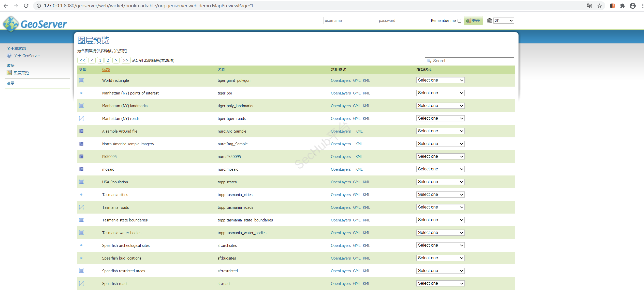Click the layer Search box
Viewport: 644px width, 290px height.
(470, 61)
